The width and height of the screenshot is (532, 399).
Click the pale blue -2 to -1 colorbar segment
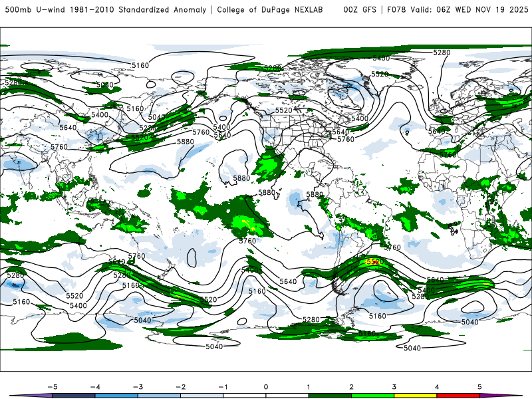coord(202,396)
